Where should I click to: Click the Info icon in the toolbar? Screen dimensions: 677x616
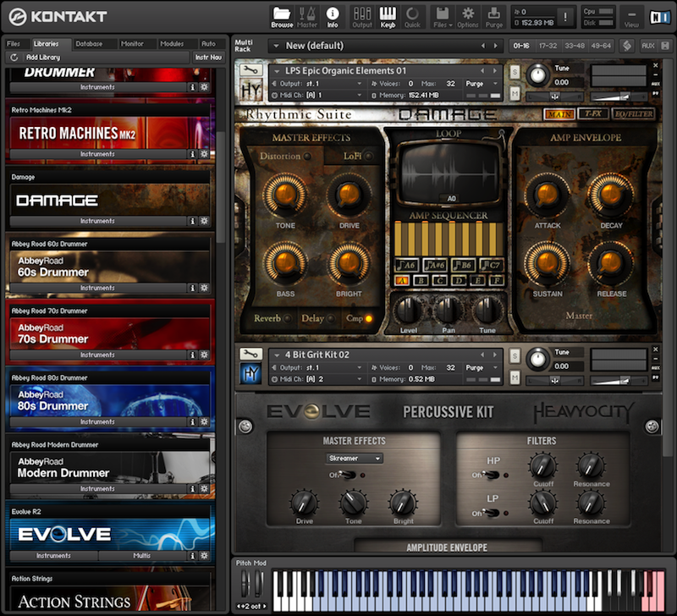[333, 15]
